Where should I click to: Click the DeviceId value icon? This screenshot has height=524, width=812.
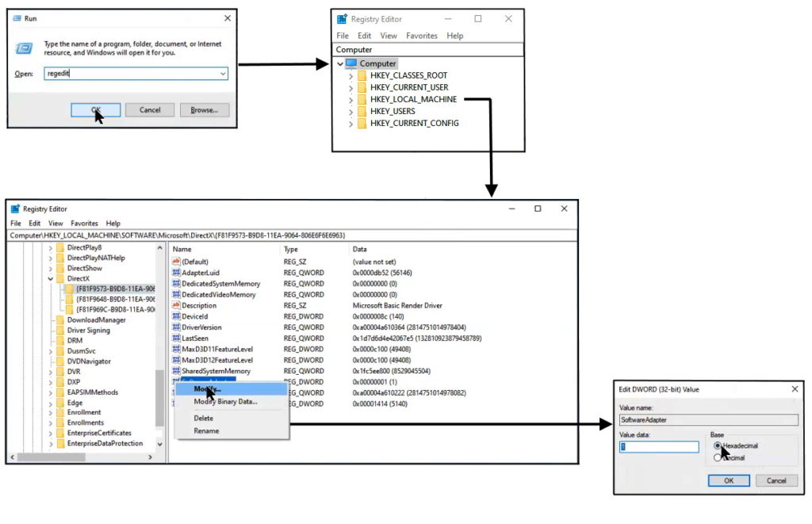[176, 316]
